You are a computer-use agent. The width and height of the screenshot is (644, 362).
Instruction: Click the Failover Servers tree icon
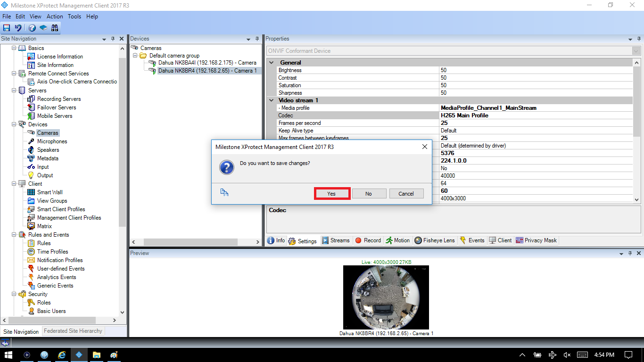click(x=31, y=107)
